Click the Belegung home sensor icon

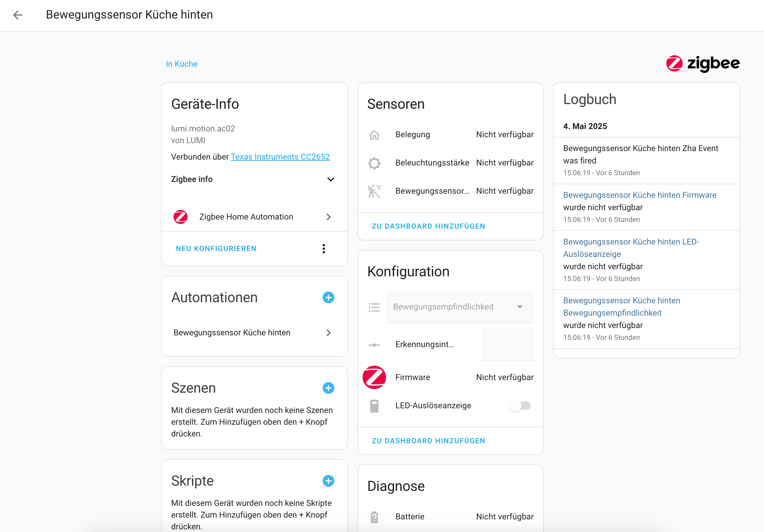(374, 135)
